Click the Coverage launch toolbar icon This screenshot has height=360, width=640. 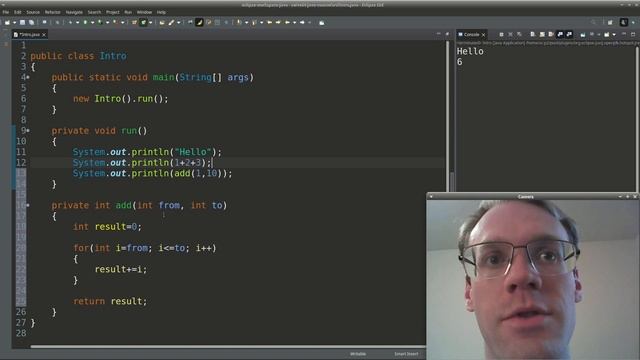(100, 22)
